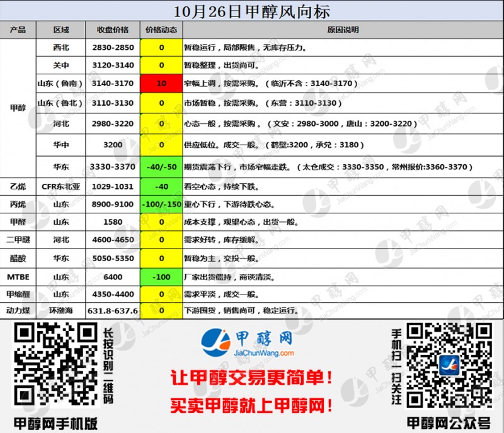504x433 pixels.
Task: Click the note 厂家出货僵持，商谈清淡
Action: point(229,277)
